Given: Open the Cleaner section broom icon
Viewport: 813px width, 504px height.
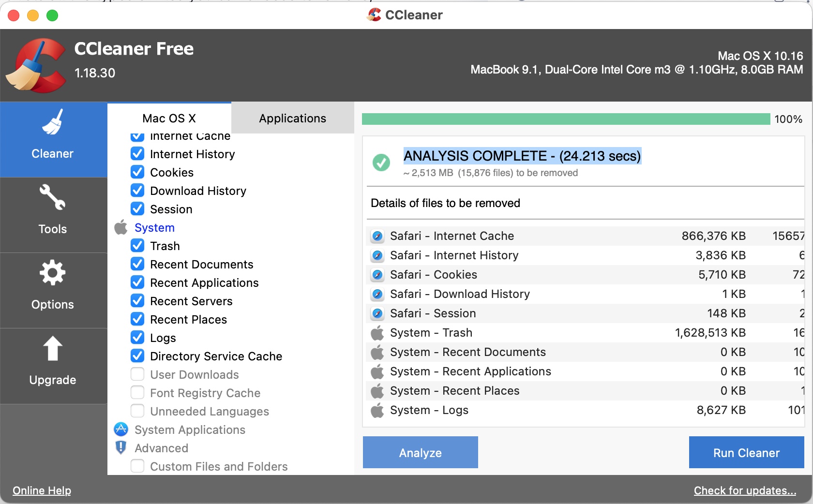Looking at the screenshot, I should pyautogui.click(x=52, y=121).
